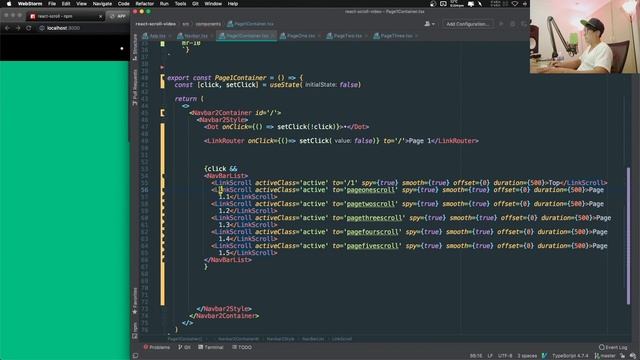Click the white dot in the browser page navbar

click(122, 48)
